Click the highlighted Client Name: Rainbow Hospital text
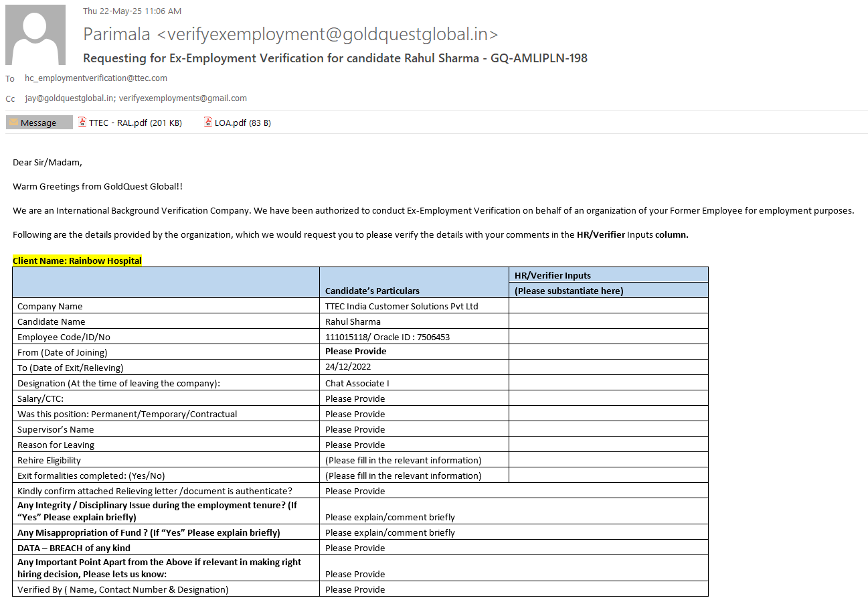 [78, 260]
